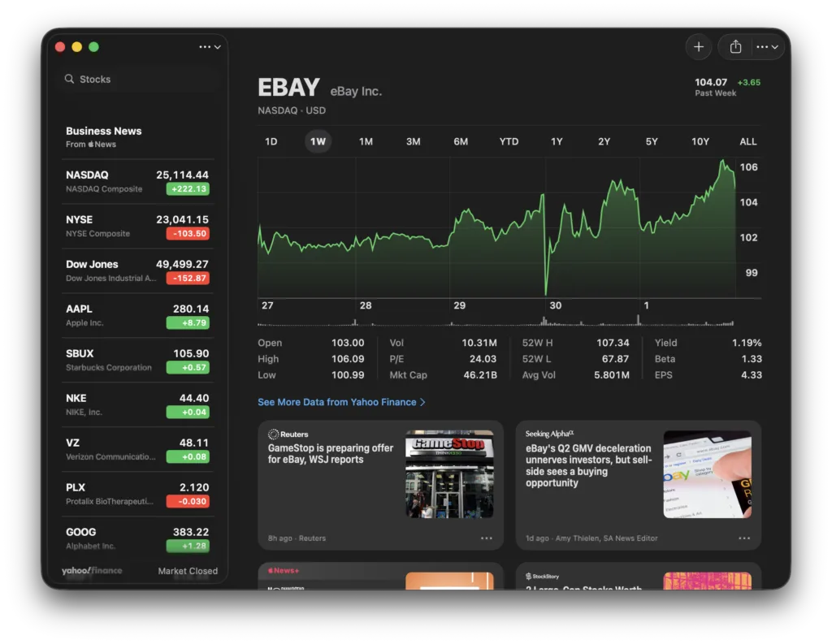Select the 10Y range tab
This screenshot has height=644, width=832.
tap(700, 141)
